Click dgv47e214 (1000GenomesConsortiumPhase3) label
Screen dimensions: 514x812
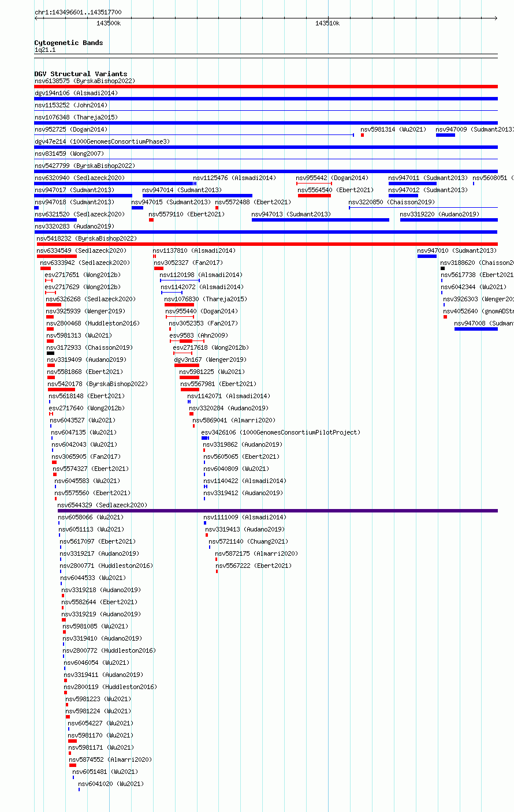pos(102,141)
